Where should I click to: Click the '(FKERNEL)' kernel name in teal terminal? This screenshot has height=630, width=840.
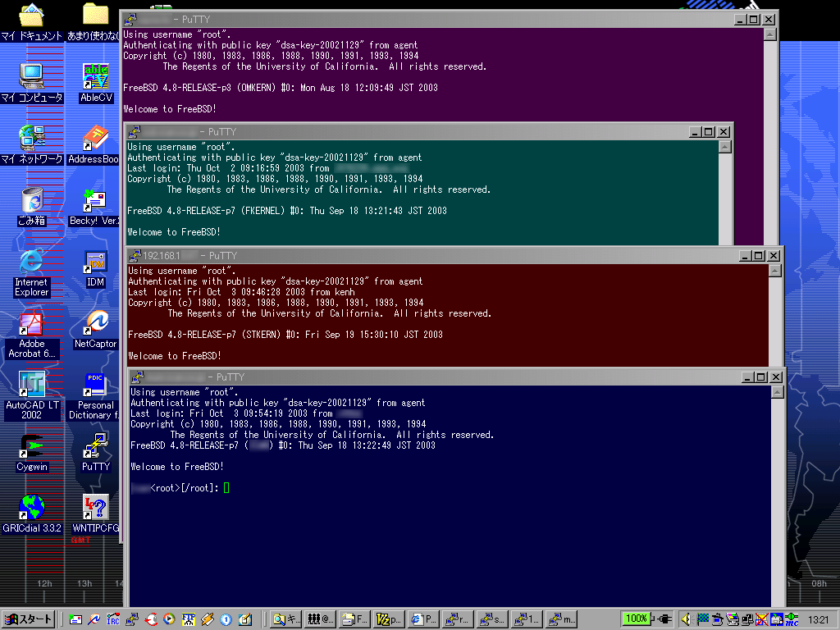coord(263,211)
